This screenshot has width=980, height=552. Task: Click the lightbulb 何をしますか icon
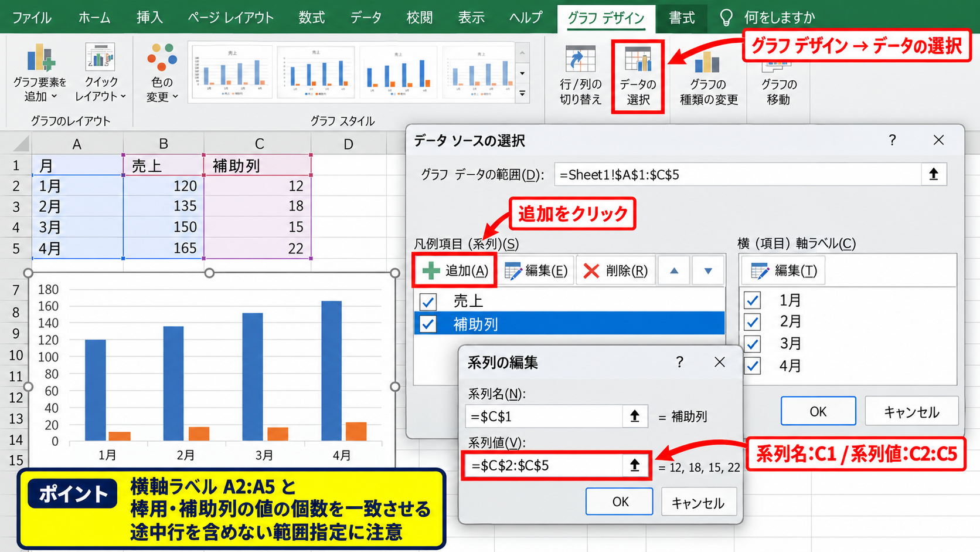click(x=726, y=18)
